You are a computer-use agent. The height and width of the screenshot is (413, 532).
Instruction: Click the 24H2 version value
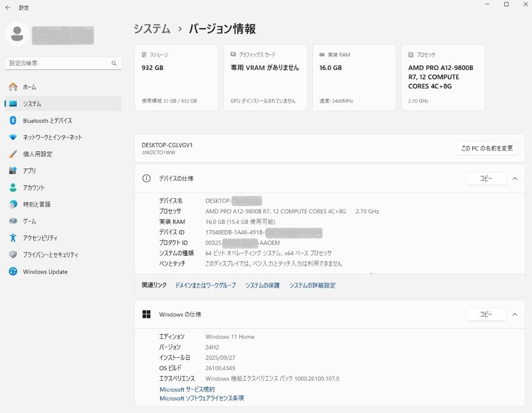[212, 347]
